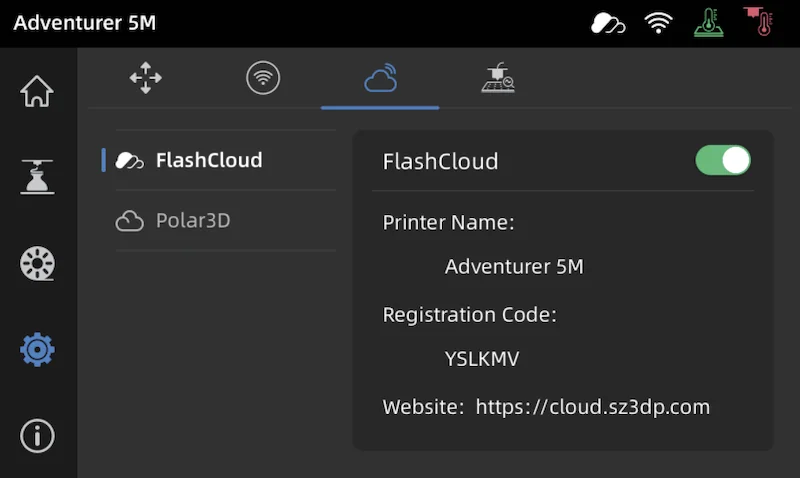Click the https://cloud.sz3dp.com website text
The image size is (800, 478).
pyautogui.click(x=592, y=407)
